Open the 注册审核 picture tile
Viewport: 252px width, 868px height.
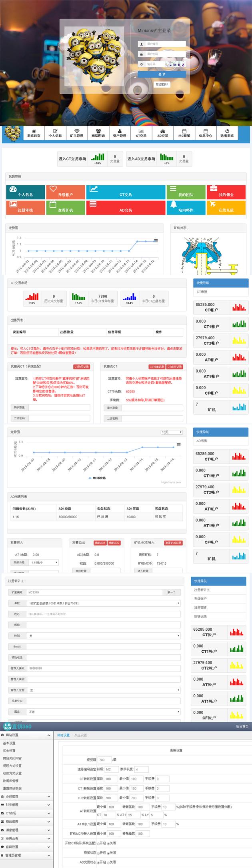point(26,208)
